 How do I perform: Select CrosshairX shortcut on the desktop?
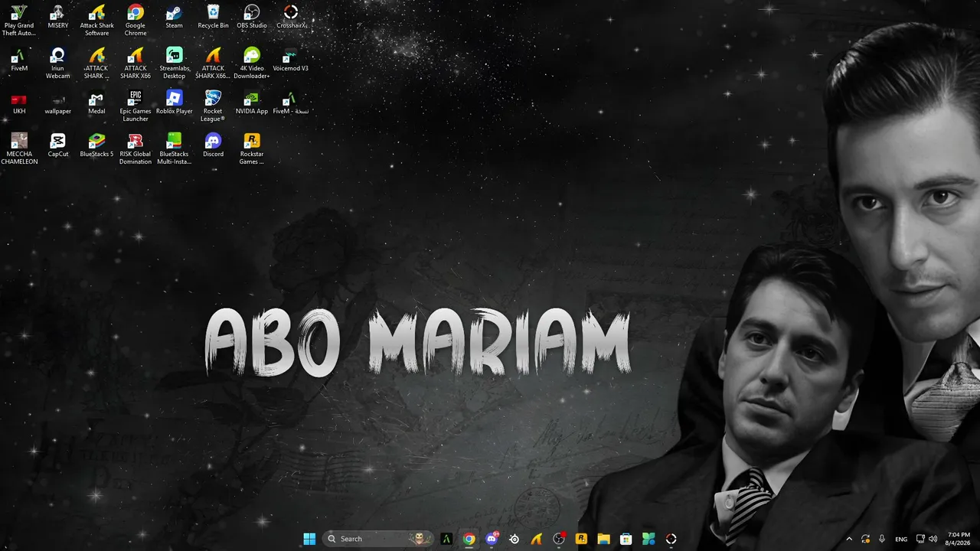pos(291,17)
